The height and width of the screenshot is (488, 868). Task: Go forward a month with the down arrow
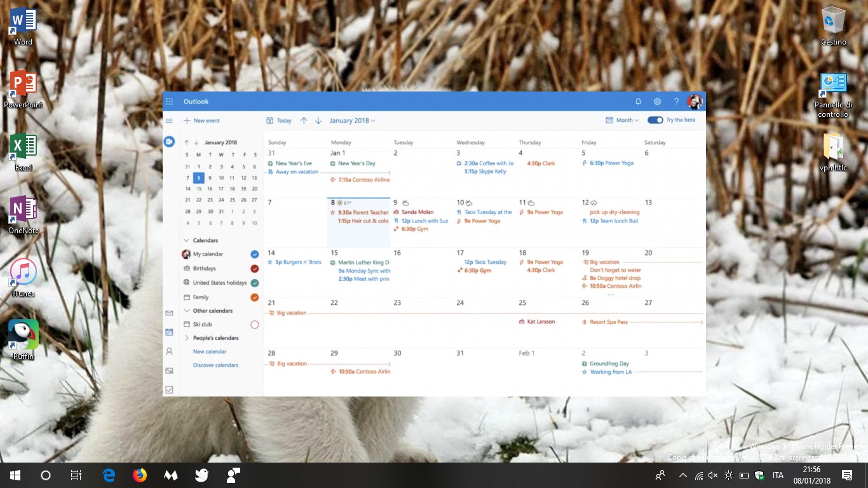318,120
